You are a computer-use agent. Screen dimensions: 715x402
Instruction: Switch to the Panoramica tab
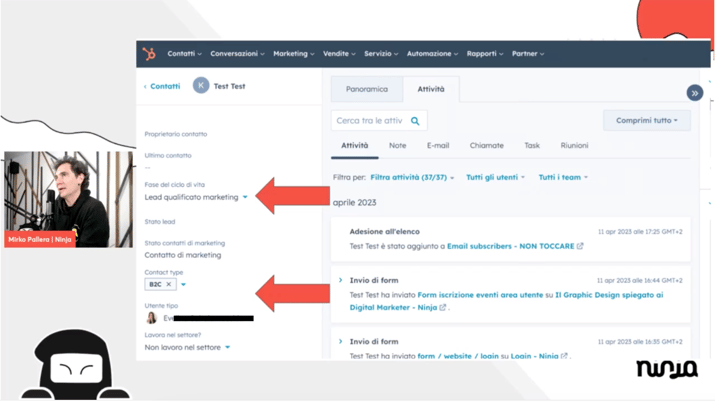(x=367, y=89)
